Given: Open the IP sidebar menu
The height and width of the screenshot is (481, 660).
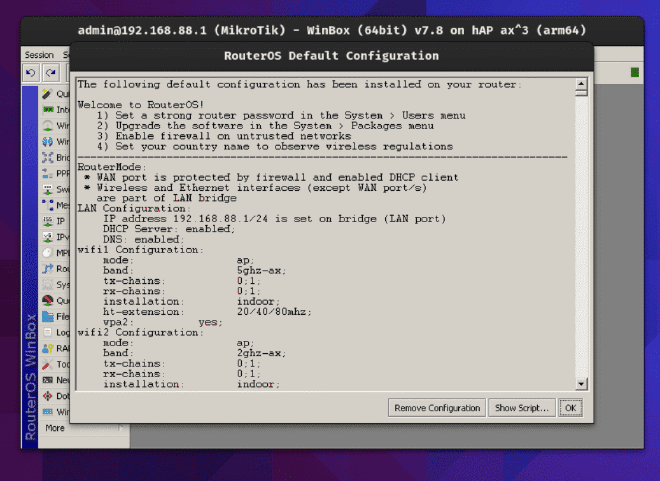Looking at the screenshot, I should pyautogui.click(x=55, y=221).
